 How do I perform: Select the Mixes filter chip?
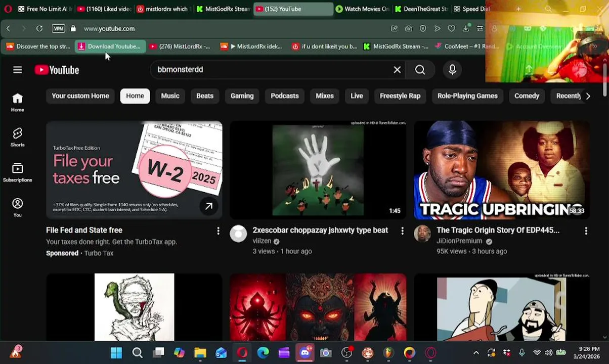coord(325,96)
